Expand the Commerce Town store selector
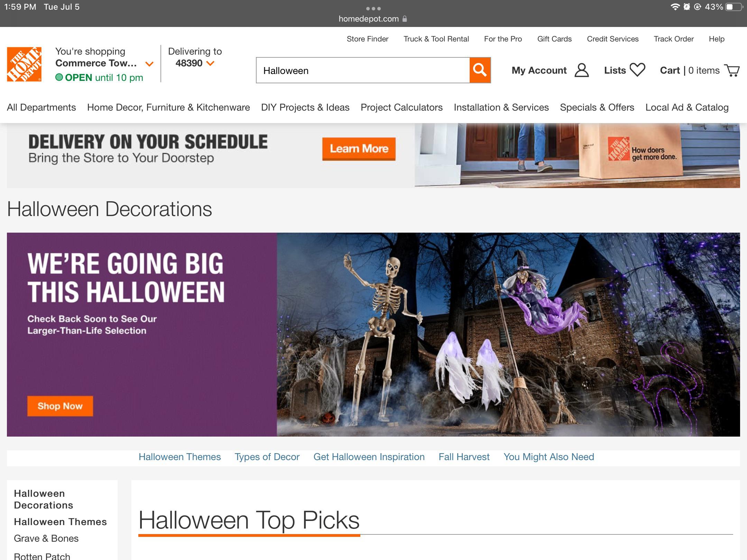This screenshot has width=747, height=560. point(150,63)
